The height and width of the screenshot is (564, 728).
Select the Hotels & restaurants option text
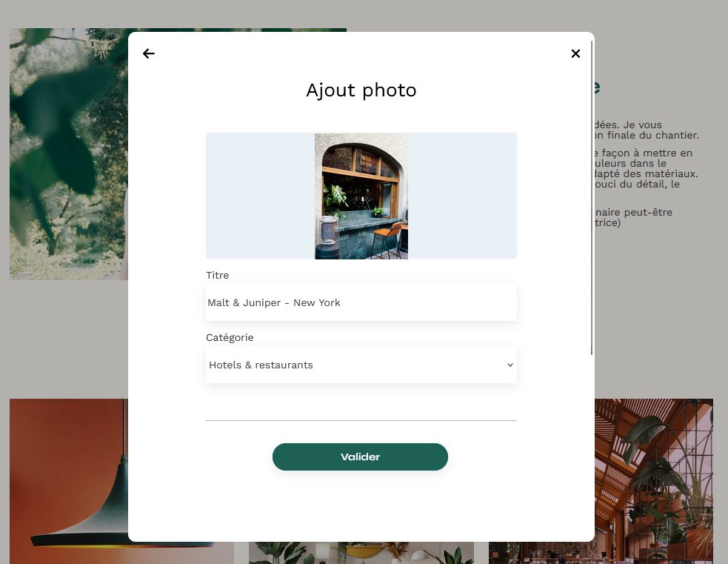click(x=261, y=365)
